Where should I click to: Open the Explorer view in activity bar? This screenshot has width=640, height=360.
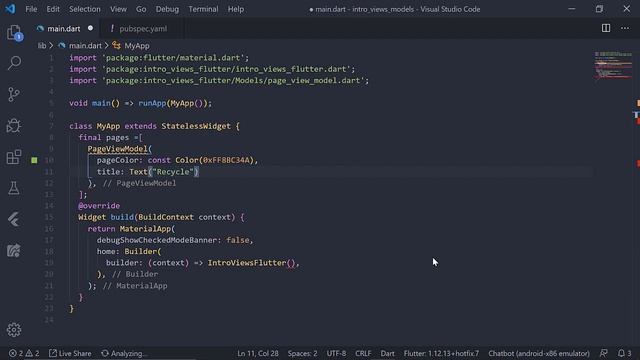(14, 33)
